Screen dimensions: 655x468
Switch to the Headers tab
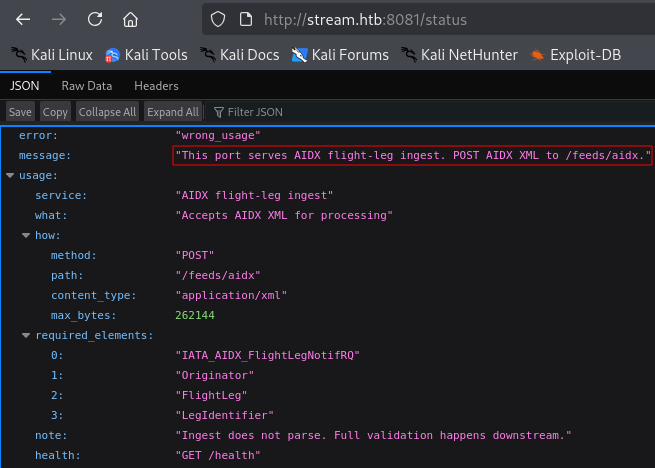[x=156, y=86]
